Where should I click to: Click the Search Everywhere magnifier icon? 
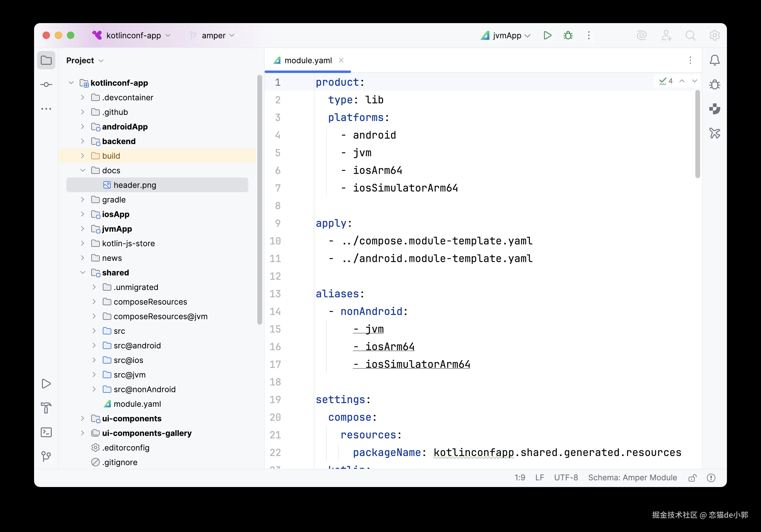[x=690, y=36]
